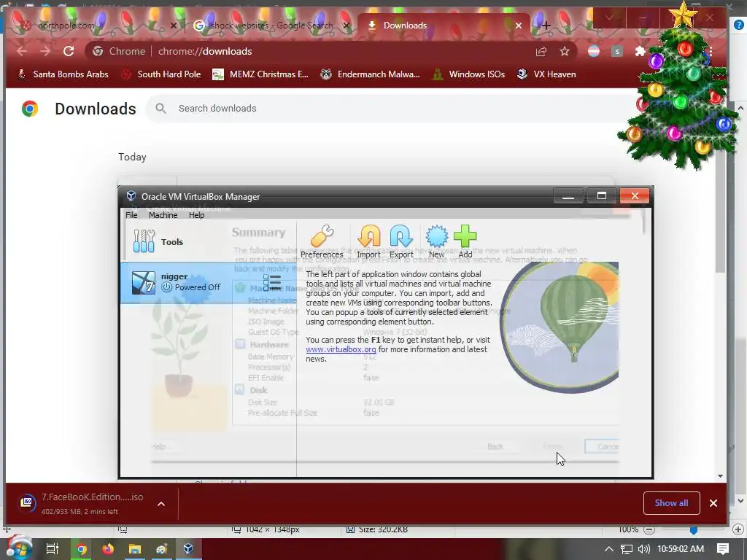Show hidden system tray icons

pos(609,549)
